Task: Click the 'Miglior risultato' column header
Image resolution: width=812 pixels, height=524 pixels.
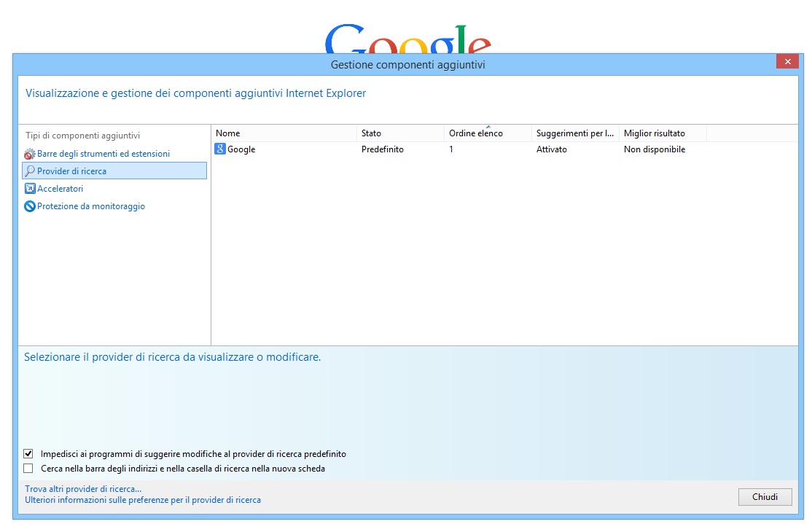Action: (663, 133)
